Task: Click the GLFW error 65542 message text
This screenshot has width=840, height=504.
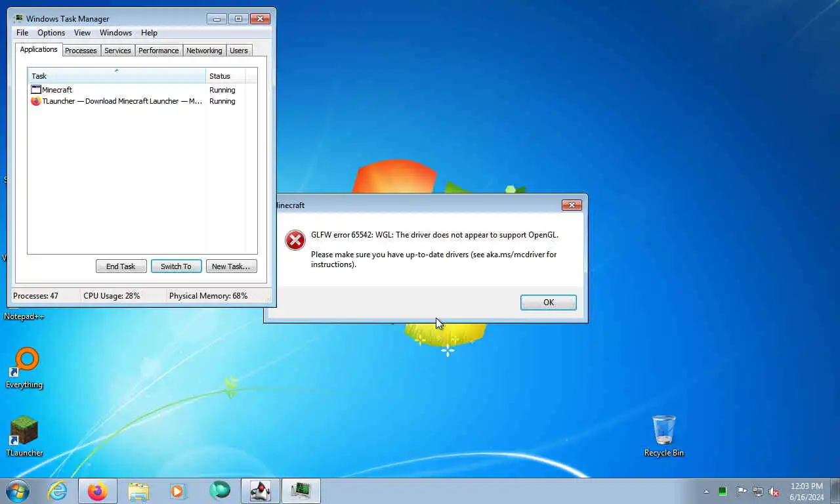Action: 434,235
